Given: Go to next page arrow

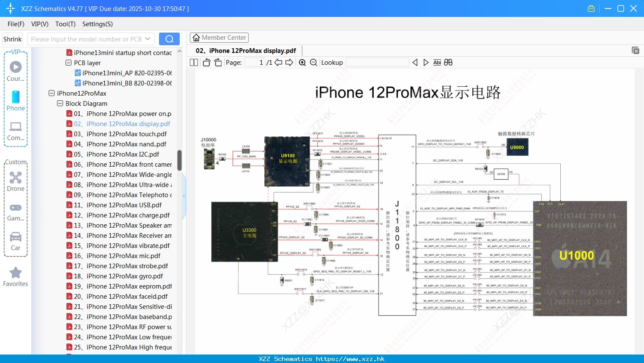Looking at the screenshot, I should tap(289, 63).
